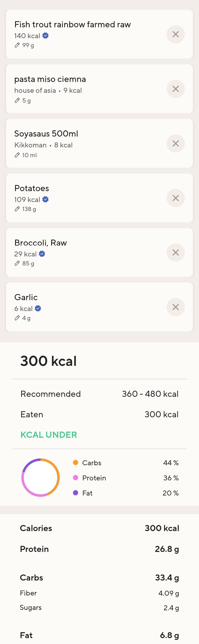The width and height of the screenshot is (199, 644).
Task: Click pencil icon next to 138 g
Action: pyautogui.click(x=17, y=209)
